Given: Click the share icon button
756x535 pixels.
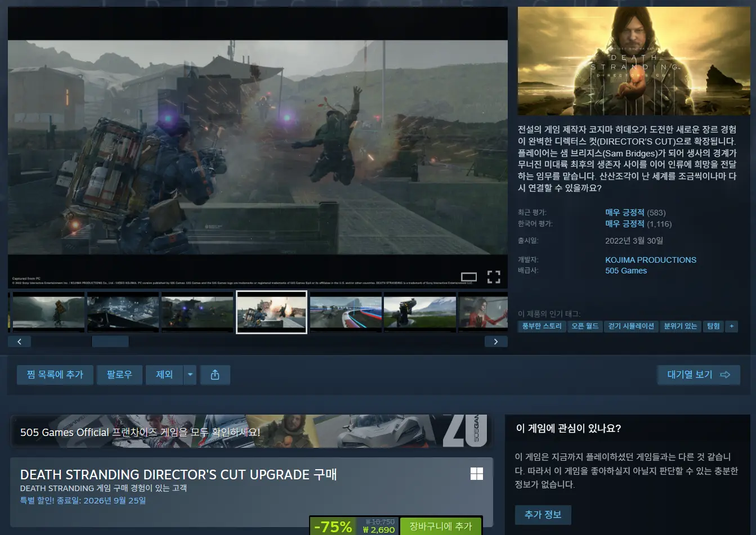Looking at the screenshot, I should [x=214, y=375].
